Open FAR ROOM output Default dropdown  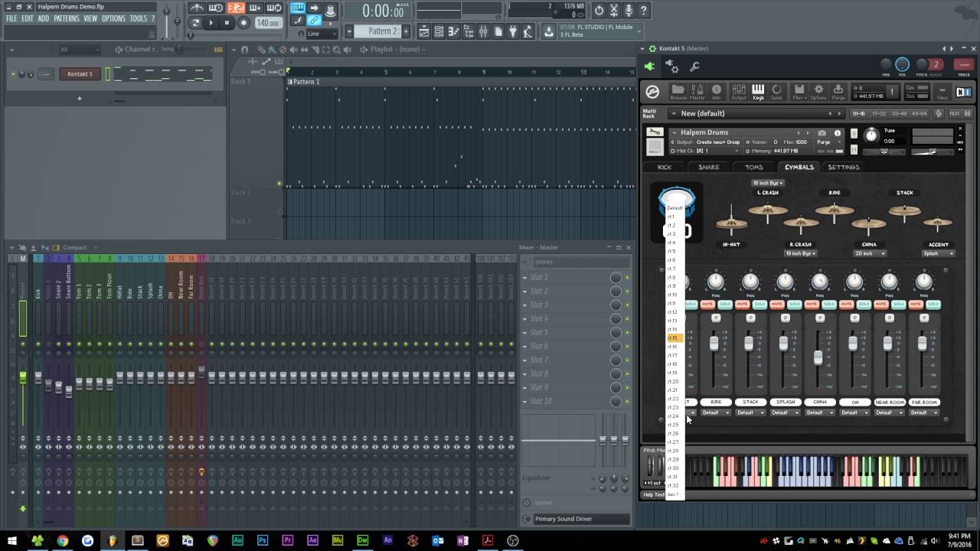924,412
